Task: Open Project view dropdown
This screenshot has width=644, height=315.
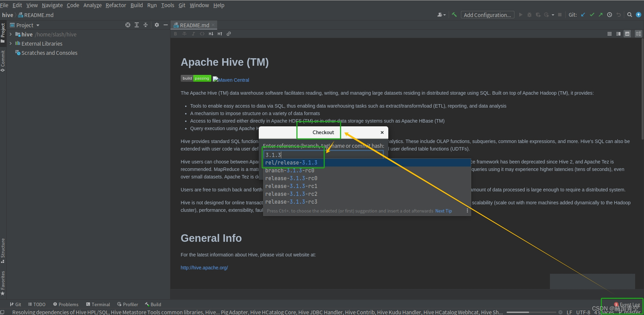Action: (x=25, y=25)
